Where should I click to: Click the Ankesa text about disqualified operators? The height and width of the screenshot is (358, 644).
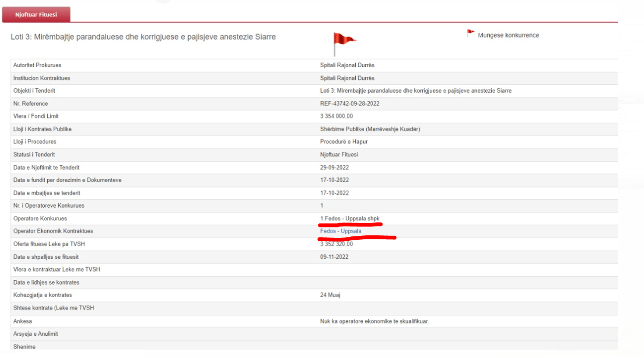coord(374,321)
